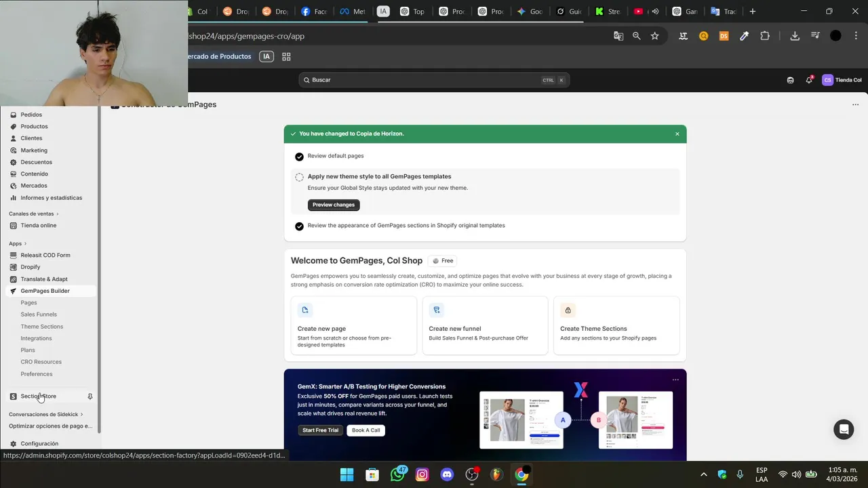Viewport: 868px width, 488px height.
Task: Open Descuentos in the sidebar
Action: (x=36, y=162)
